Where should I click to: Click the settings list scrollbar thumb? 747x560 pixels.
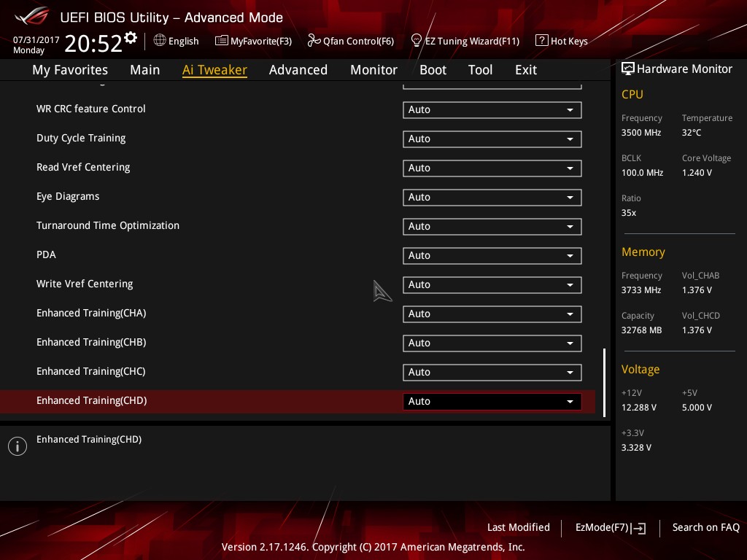pyautogui.click(x=604, y=383)
